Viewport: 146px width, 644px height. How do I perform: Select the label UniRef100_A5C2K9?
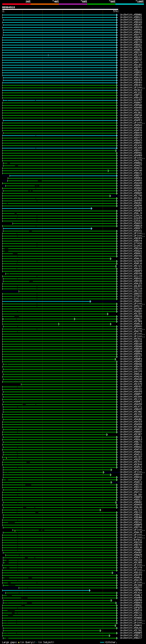[131, 208]
